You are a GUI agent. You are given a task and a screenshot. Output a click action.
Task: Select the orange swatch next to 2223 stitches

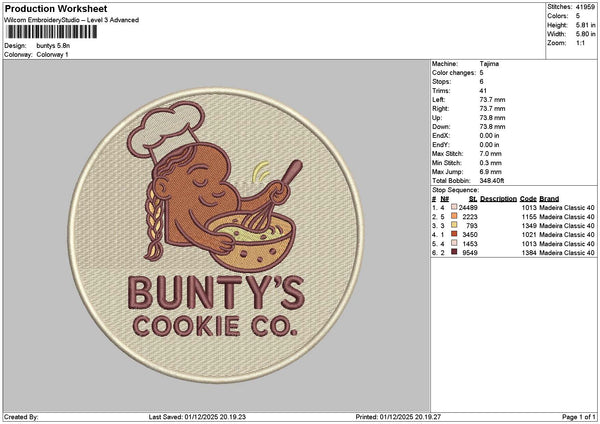(x=454, y=216)
